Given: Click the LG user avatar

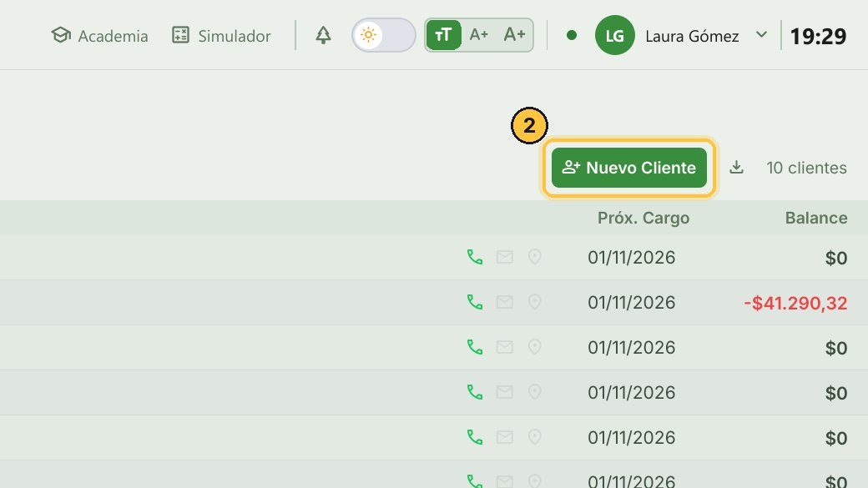Looking at the screenshot, I should click(614, 35).
